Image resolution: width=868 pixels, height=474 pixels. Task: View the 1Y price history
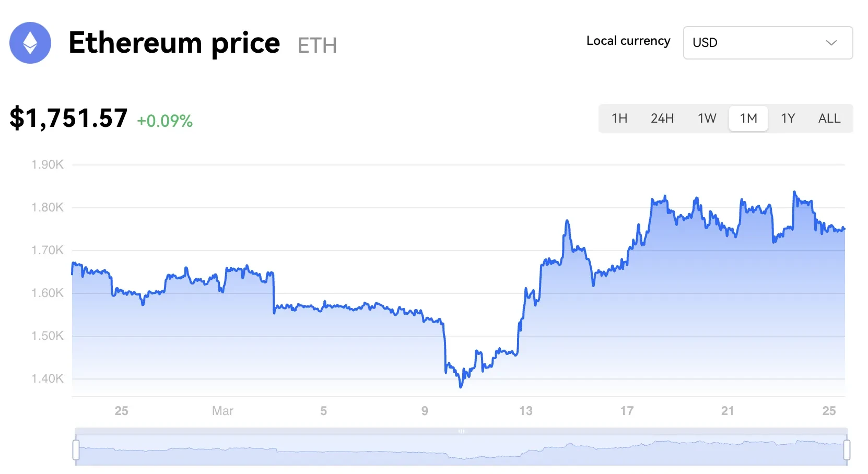(x=788, y=118)
